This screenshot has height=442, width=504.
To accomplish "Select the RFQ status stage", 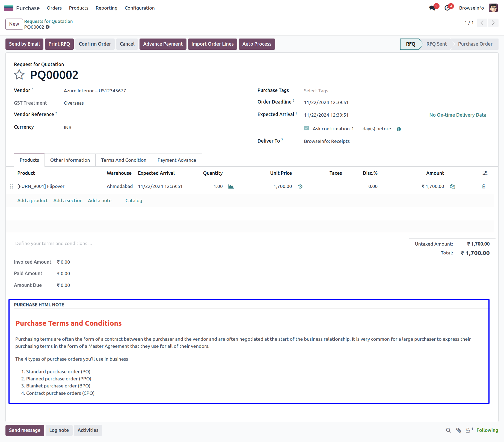I will pyautogui.click(x=410, y=44).
